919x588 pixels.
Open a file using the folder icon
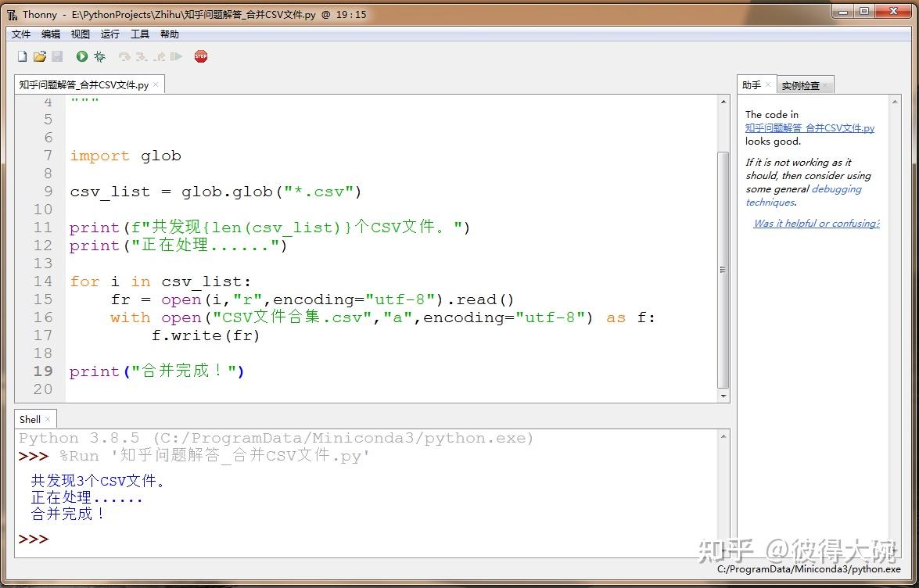pos(39,56)
